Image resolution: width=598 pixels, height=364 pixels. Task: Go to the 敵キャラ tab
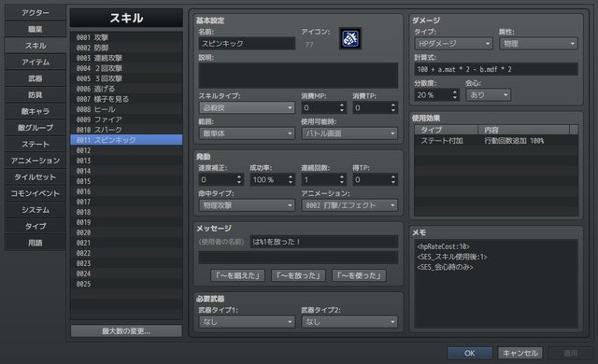pos(36,111)
